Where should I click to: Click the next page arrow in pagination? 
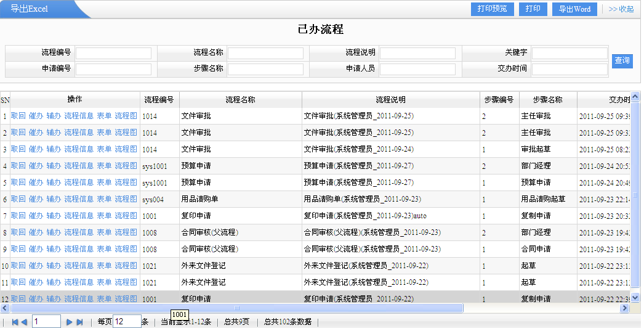tap(70, 322)
